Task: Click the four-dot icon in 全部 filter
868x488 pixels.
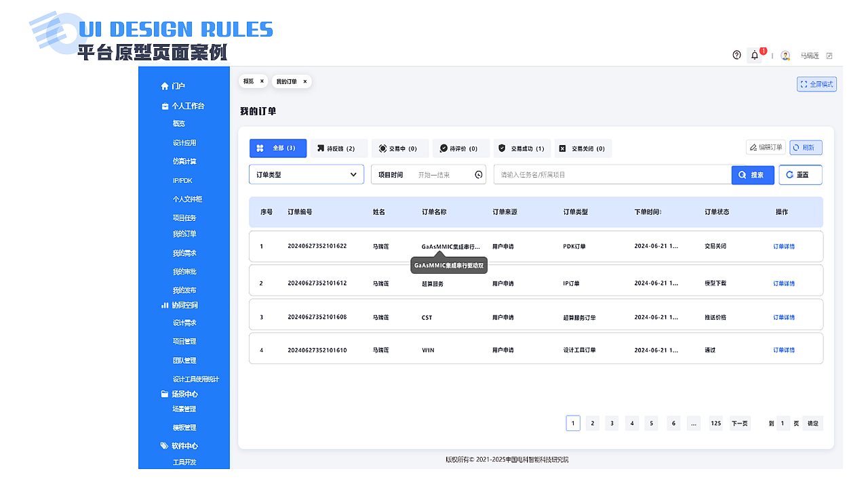Action: tap(260, 148)
